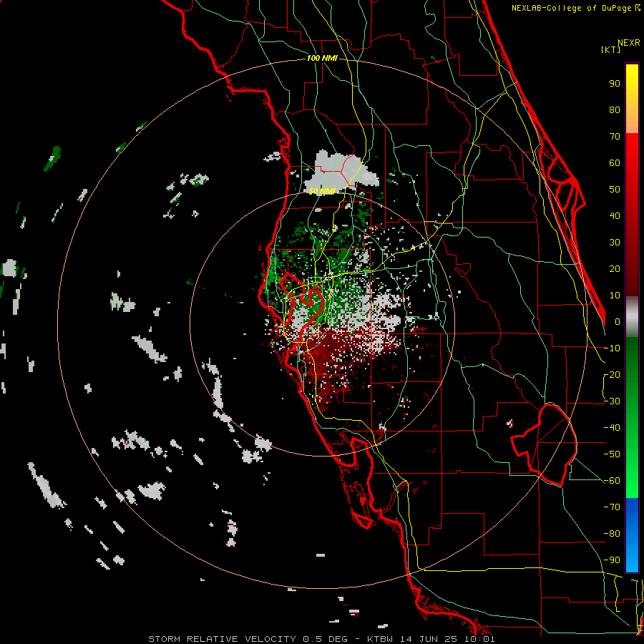Click the -80 value on velocity scale

pos(612,534)
